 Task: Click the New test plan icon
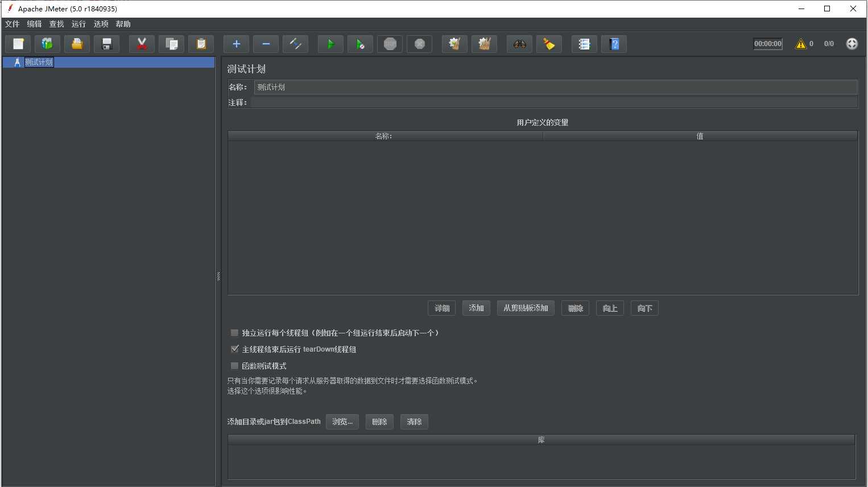pos(18,44)
